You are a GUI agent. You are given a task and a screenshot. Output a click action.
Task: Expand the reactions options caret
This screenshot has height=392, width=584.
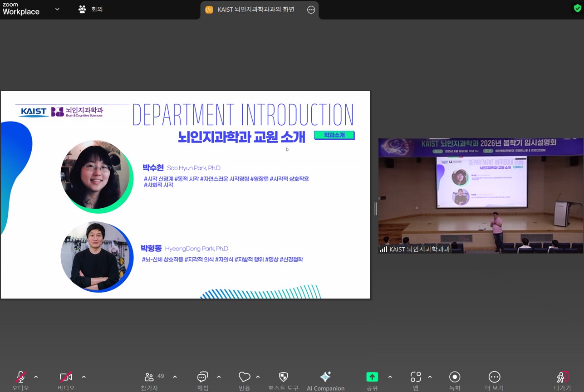click(258, 377)
